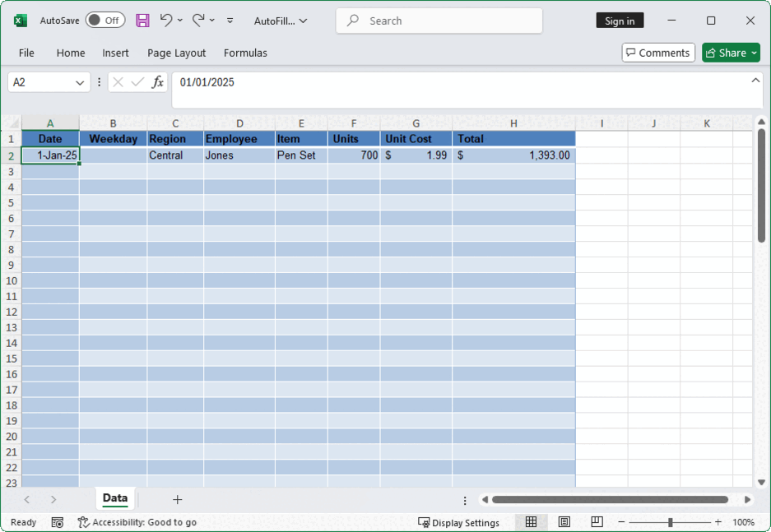Viewport: 771px width, 532px height.
Task: Select Normal view grid icon
Action: [532, 522]
